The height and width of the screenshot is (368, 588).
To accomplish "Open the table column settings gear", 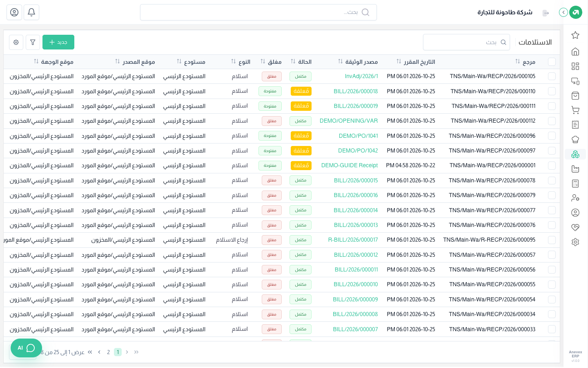I will tap(16, 42).
